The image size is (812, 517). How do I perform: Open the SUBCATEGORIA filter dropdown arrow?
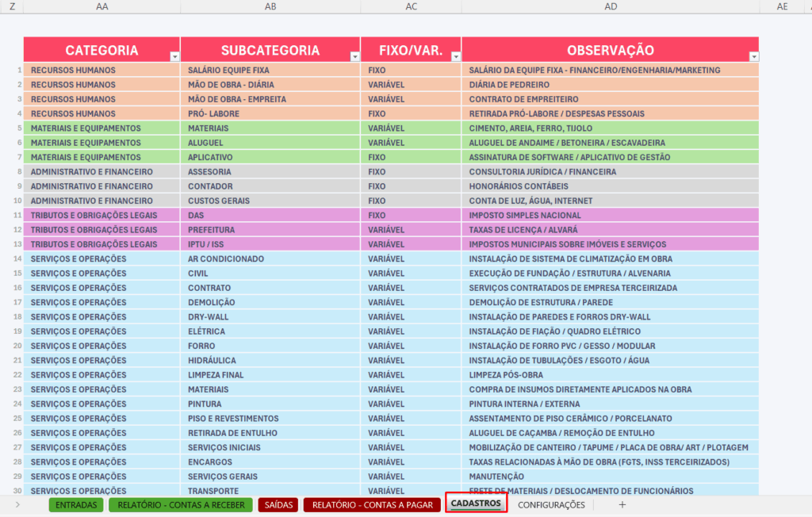click(354, 56)
